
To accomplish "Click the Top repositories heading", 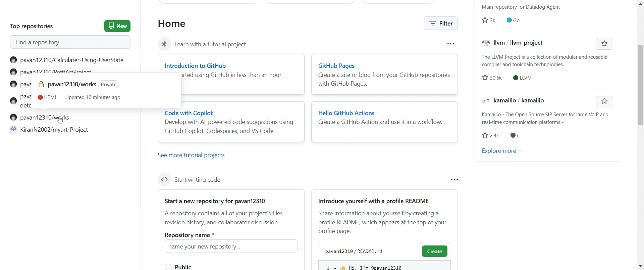I will point(32,26).
